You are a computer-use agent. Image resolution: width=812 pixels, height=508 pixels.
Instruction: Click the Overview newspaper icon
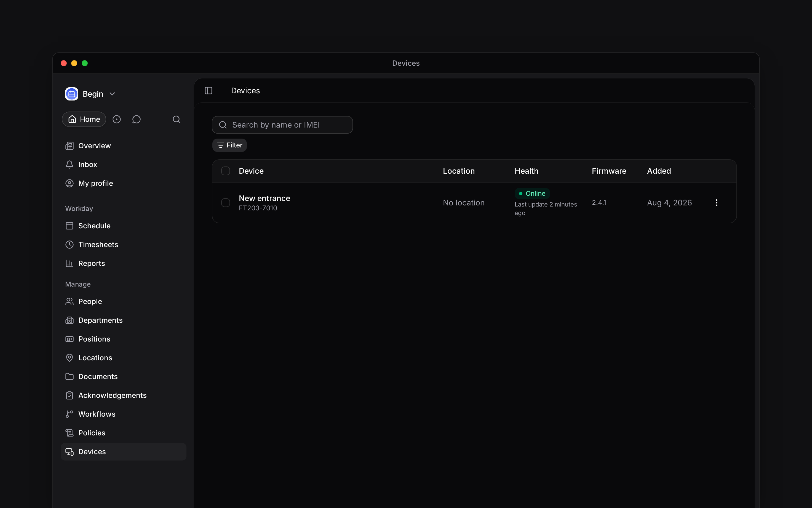[x=70, y=146]
